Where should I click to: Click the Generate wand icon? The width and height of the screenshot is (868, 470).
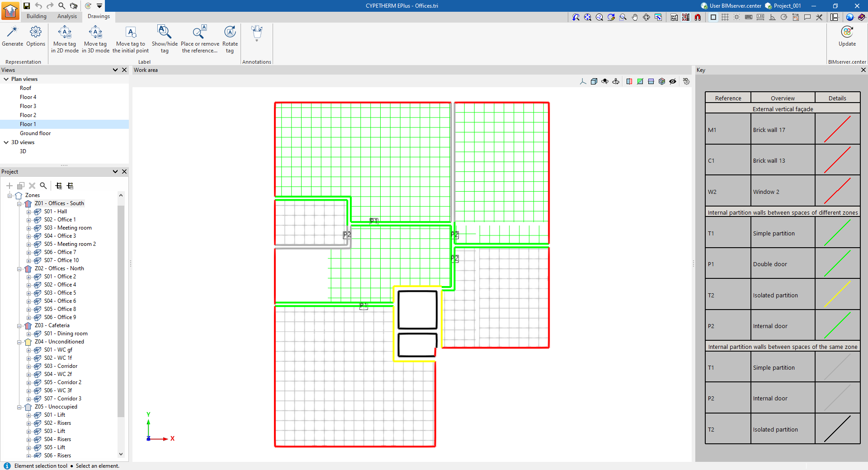[12, 33]
